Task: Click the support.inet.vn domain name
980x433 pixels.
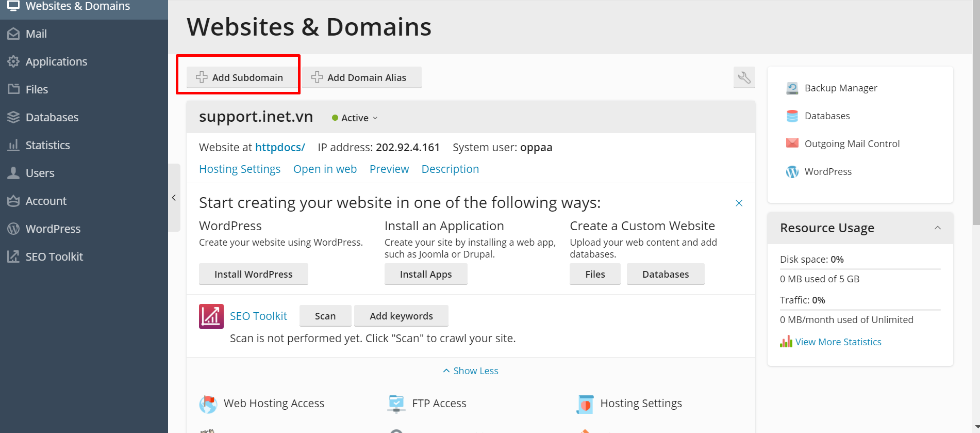Action: [x=256, y=117]
